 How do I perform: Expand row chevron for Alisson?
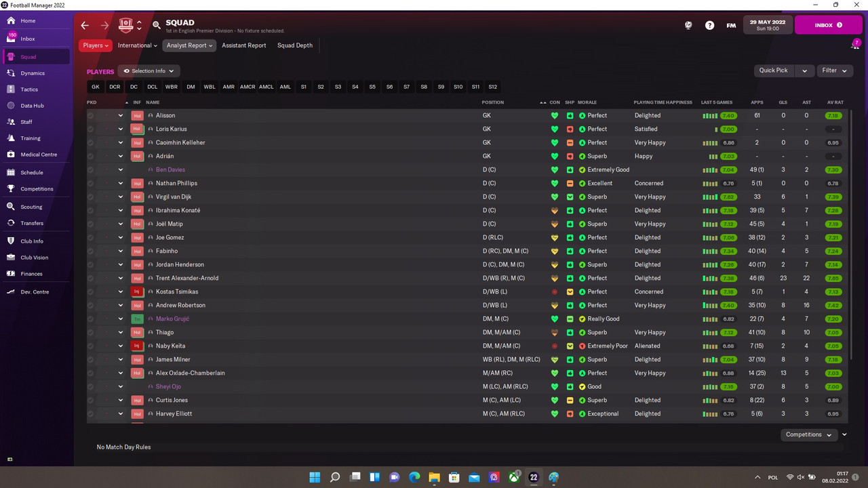click(121, 115)
